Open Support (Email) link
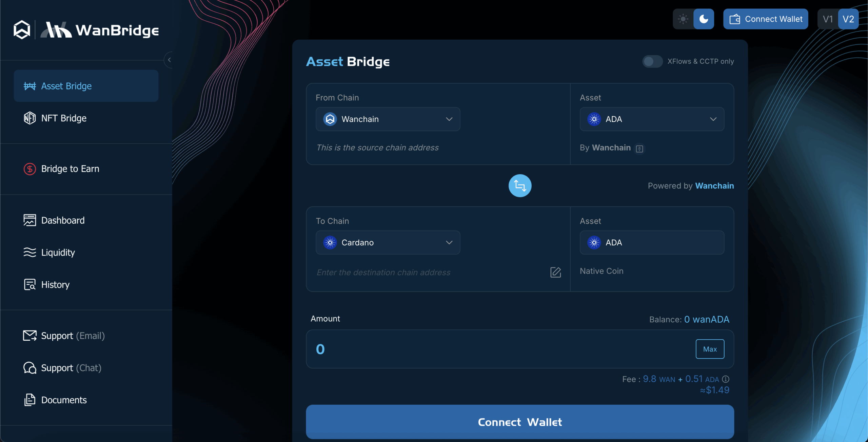Image resolution: width=868 pixels, height=442 pixels. pyautogui.click(x=73, y=336)
